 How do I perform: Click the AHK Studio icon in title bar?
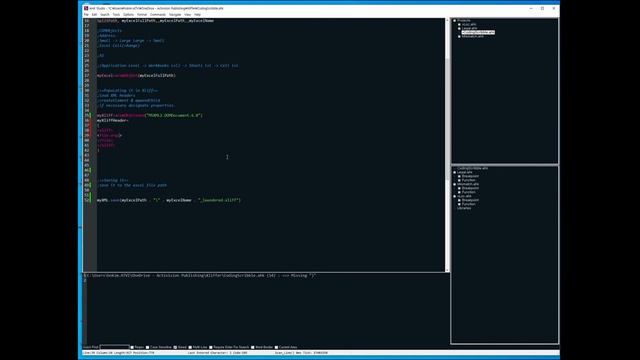(86, 8)
